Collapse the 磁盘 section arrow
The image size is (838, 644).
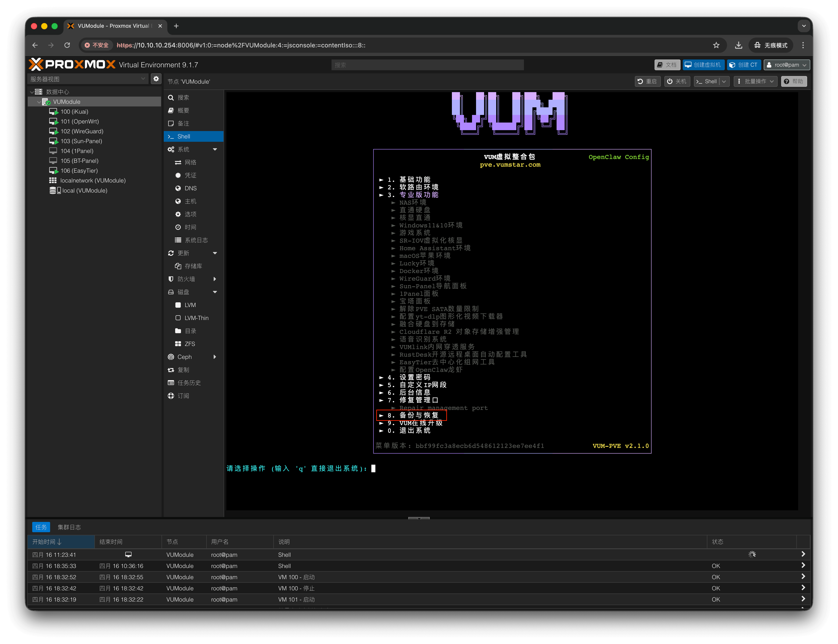(215, 292)
